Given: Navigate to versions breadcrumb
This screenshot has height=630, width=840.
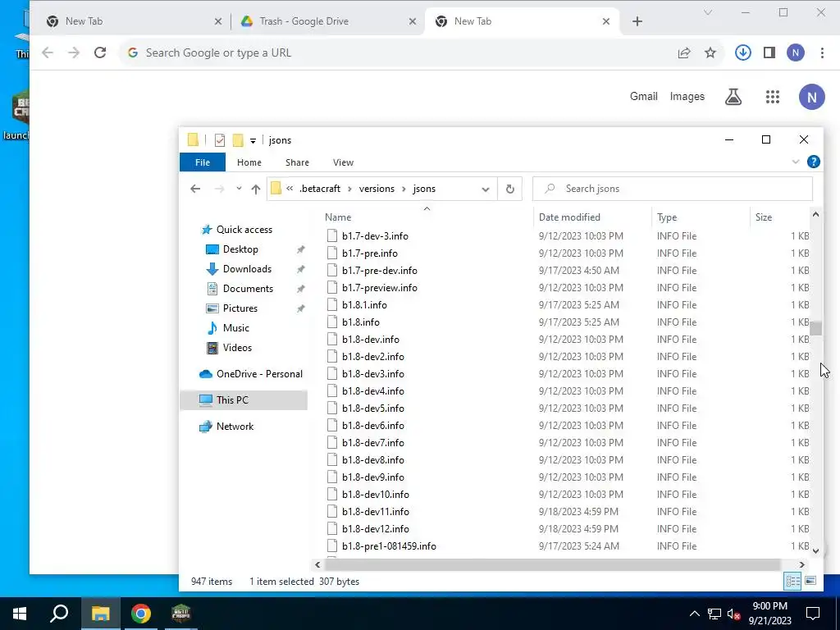Looking at the screenshot, I should coord(377,189).
